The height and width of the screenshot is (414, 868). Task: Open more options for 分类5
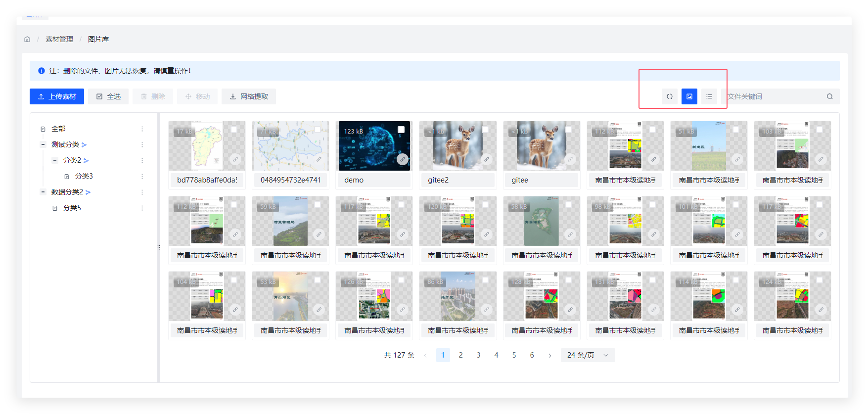tap(142, 208)
